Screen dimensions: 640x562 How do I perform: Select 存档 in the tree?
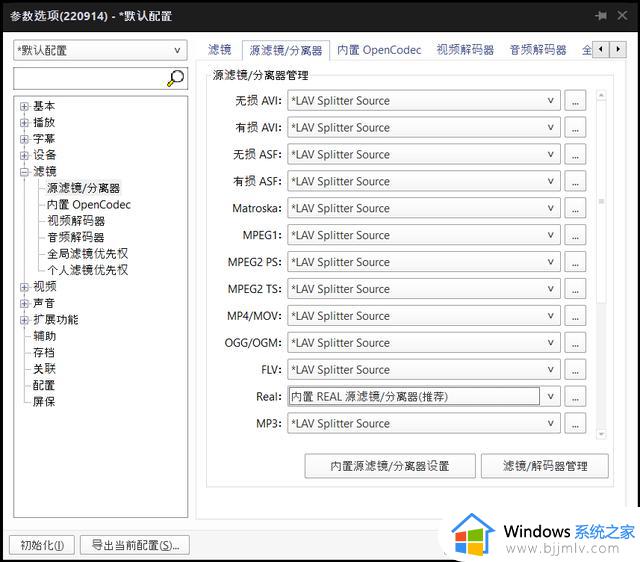tap(44, 353)
